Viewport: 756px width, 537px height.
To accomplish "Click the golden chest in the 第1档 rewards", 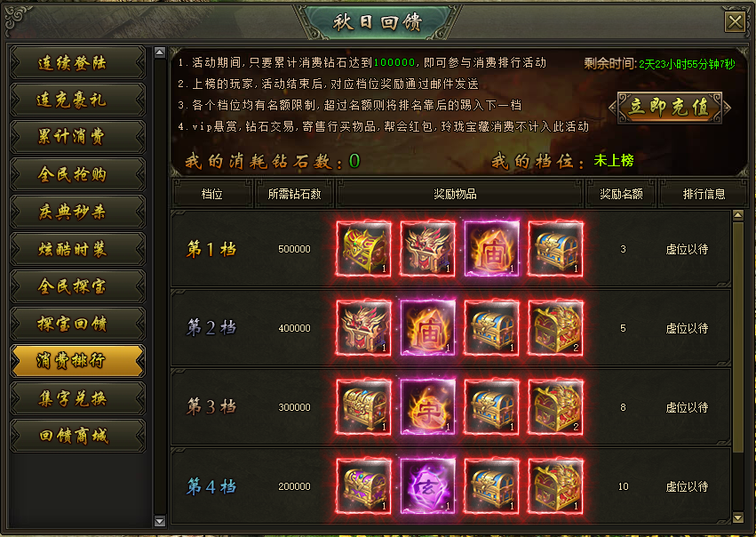I will click(x=363, y=249).
